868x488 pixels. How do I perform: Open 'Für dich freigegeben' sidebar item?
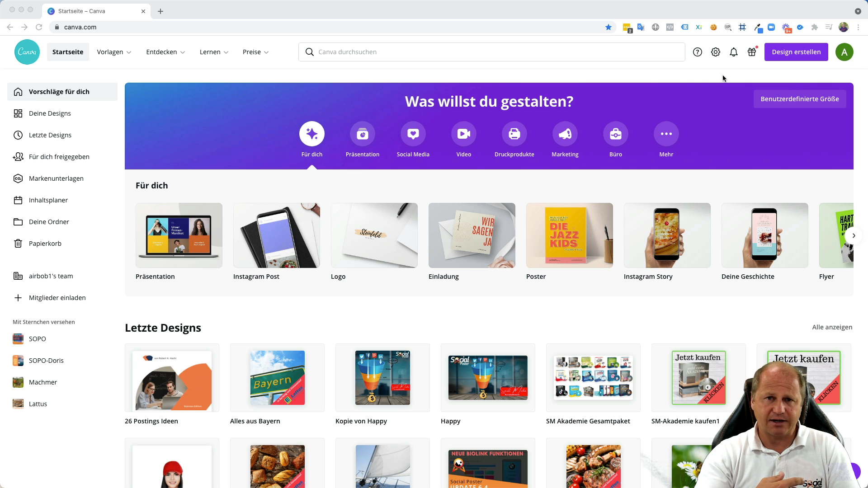[62, 157]
